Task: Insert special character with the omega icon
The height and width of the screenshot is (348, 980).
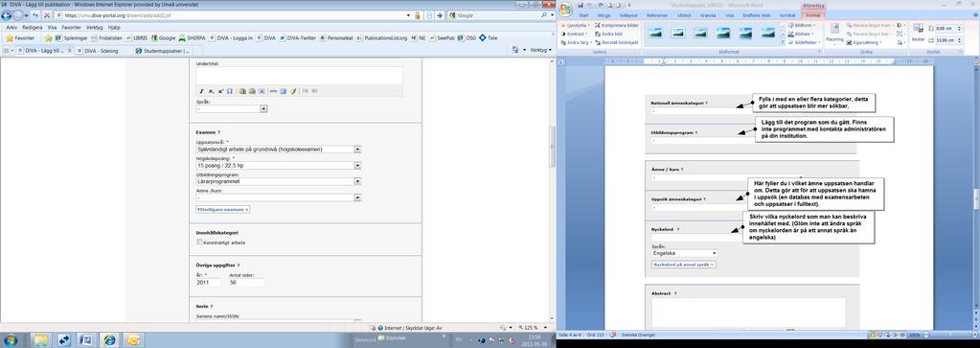Action: point(229,91)
